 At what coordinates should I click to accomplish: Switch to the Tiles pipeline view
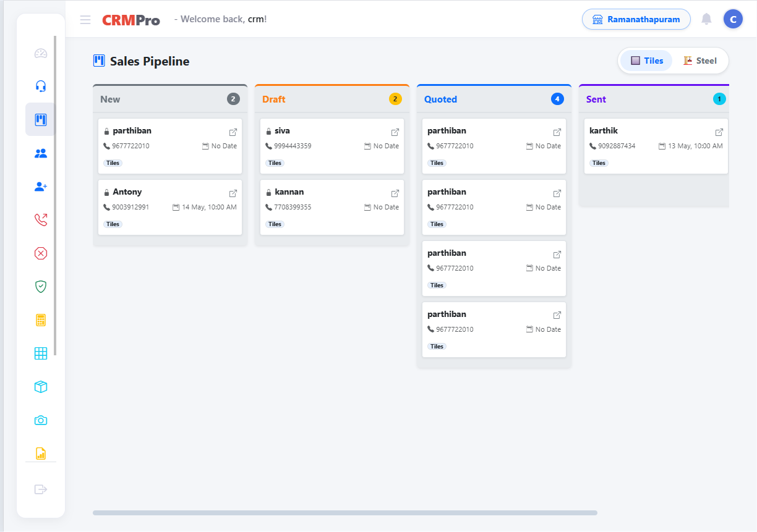pos(647,61)
